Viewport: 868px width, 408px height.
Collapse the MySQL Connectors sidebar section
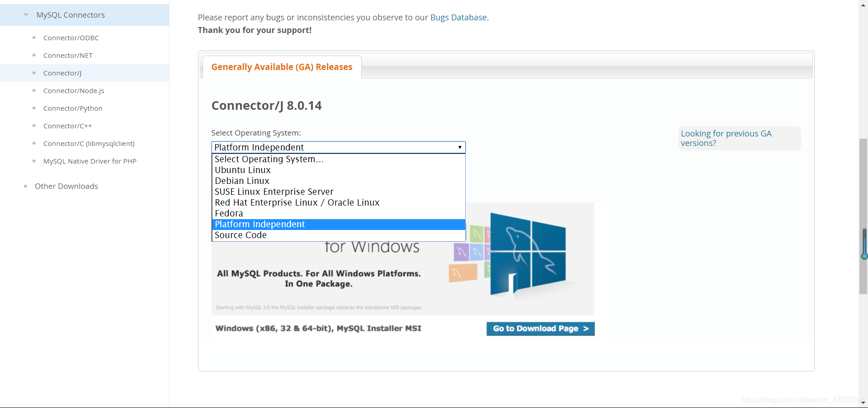click(x=26, y=15)
